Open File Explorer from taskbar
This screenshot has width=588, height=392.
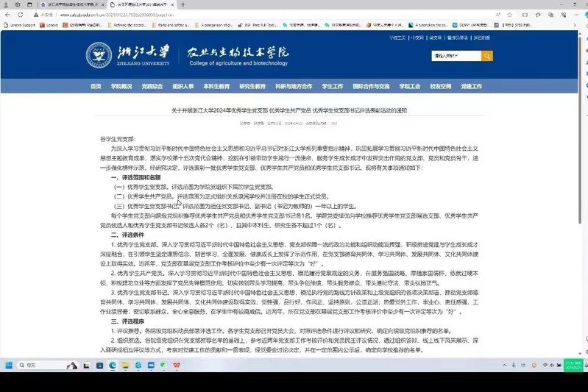125,365
